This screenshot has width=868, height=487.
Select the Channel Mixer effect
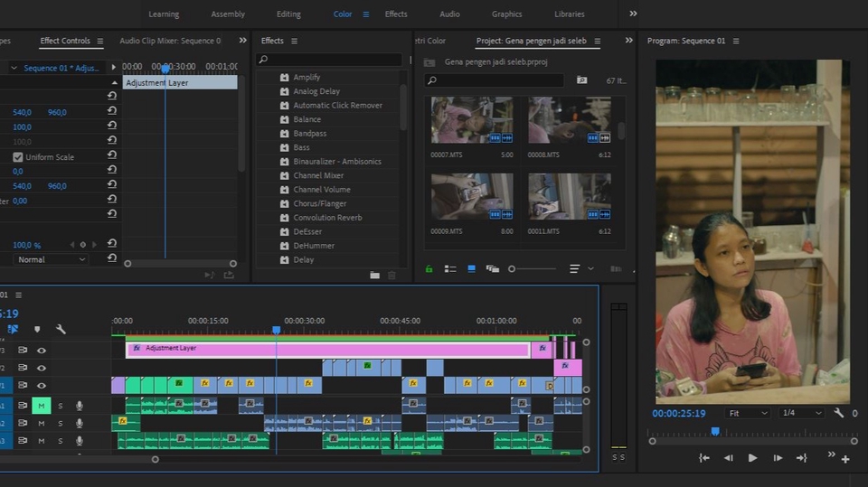(x=318, y=175)
